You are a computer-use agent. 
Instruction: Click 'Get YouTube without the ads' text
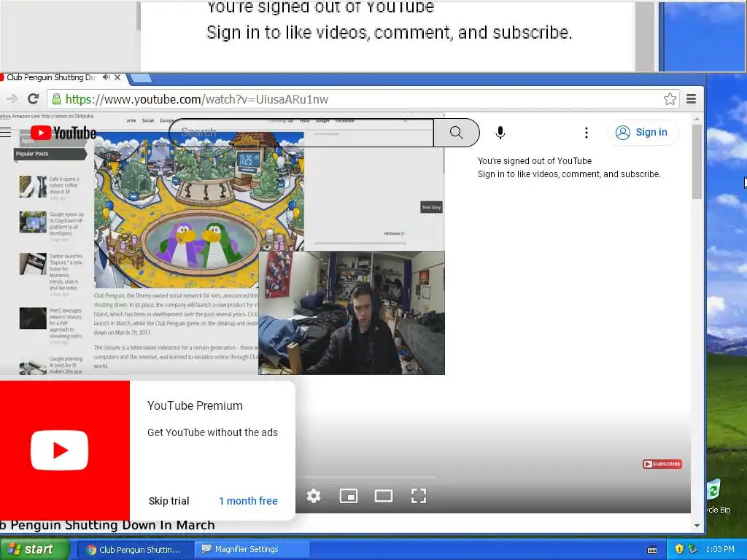point(212,432)
